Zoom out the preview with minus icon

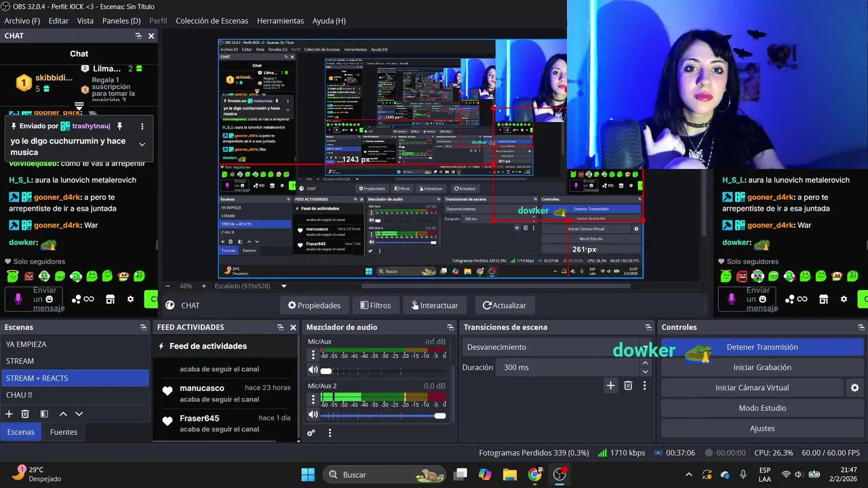click(x=168, y=286)
